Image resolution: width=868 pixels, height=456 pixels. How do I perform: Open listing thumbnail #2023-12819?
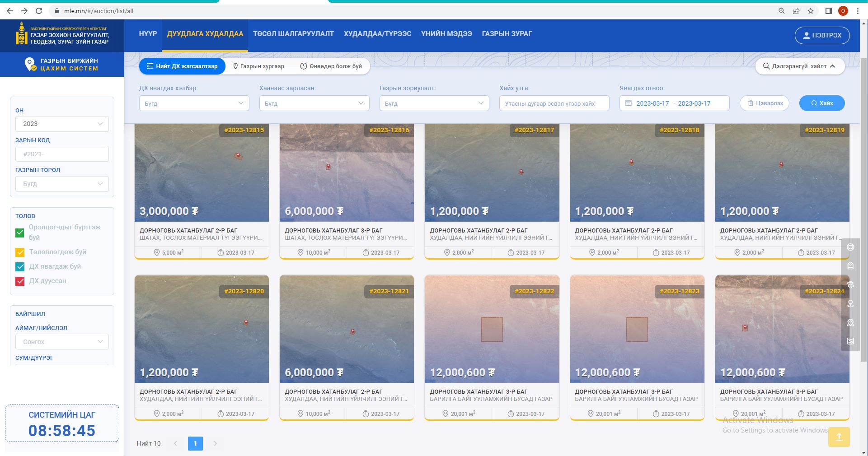point(782,173)
